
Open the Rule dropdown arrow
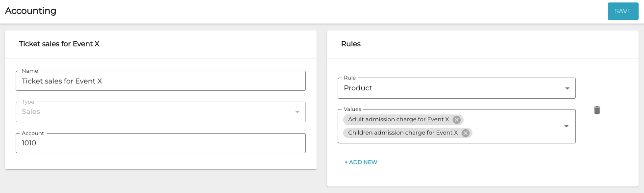tap(567, 88)
